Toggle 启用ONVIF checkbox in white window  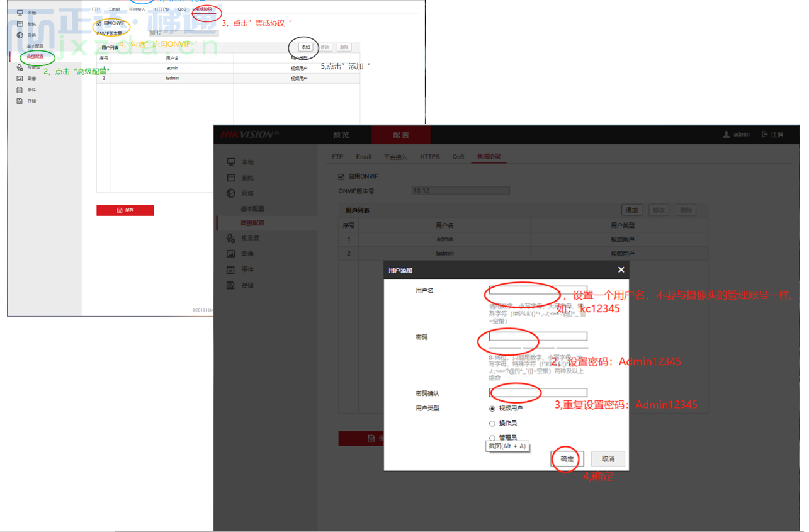99,23
